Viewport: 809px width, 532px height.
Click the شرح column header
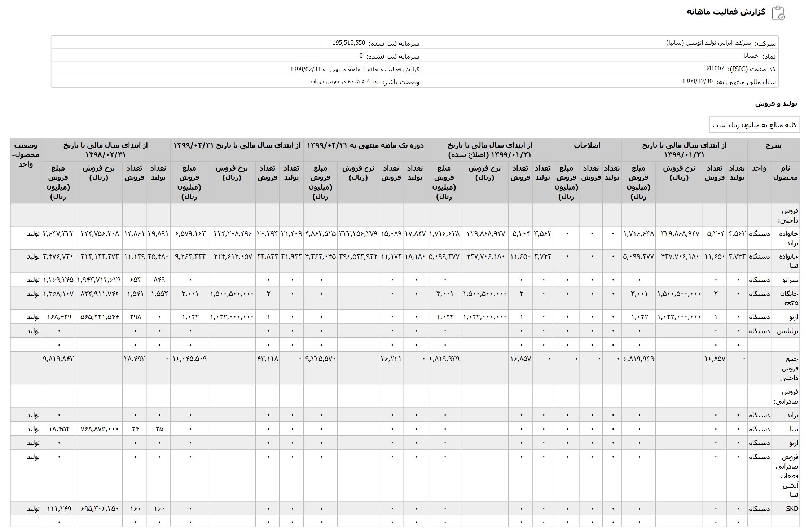pyautogui.click(x=773, y=146)
